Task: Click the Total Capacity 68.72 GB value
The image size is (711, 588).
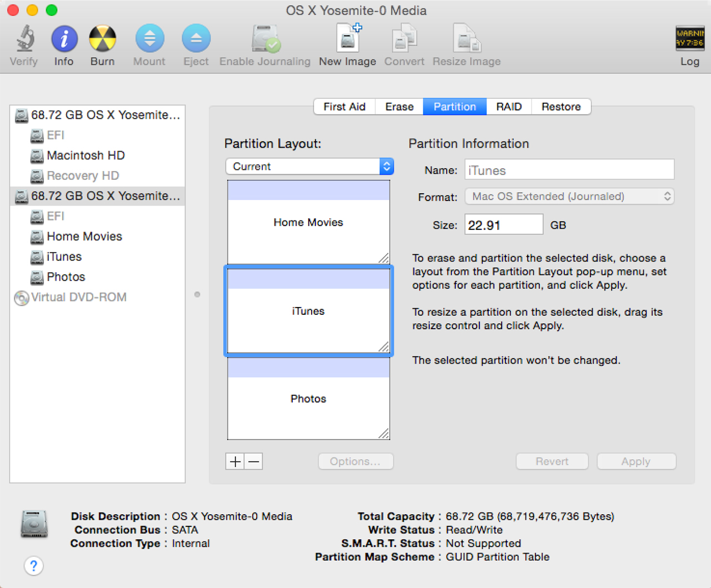Action: click(530, 516)
